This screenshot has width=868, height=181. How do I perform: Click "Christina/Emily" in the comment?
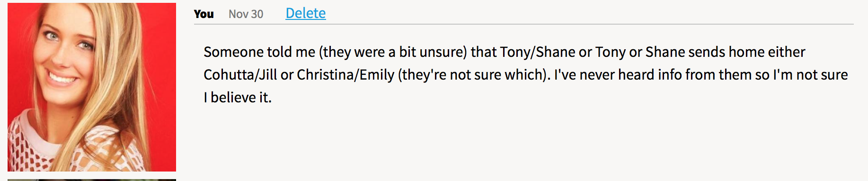pos(345,74)
